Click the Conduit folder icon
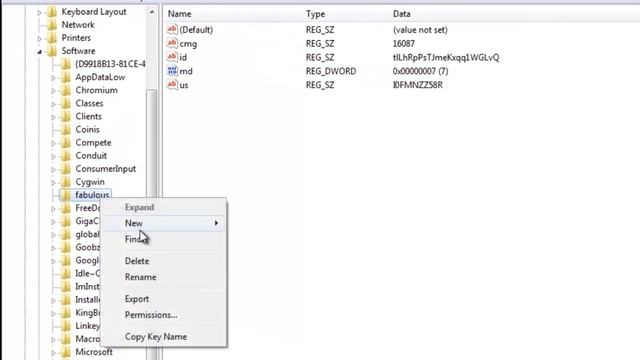640x360 pixels. [66, 156]
